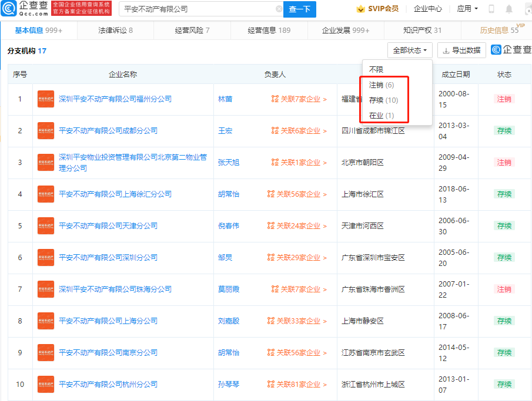Click company logo for 南京分公司 row
The width and height of the screenshot is (532, 401).
click(46, 352)
